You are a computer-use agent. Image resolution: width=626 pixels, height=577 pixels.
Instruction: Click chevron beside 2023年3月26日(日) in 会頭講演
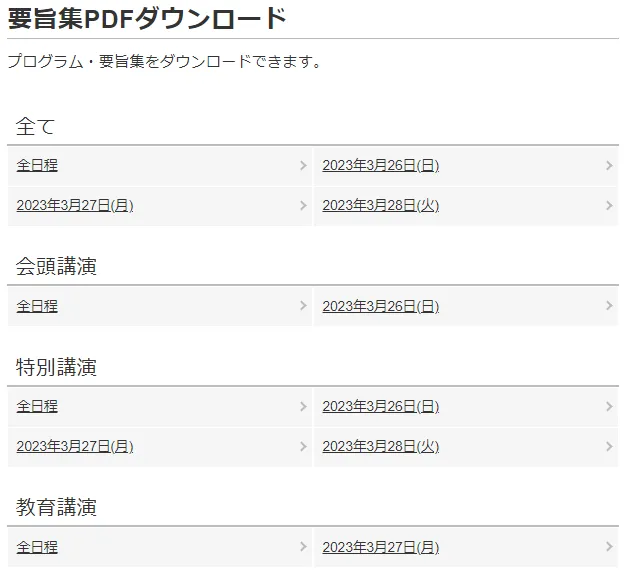coord(609,306)
